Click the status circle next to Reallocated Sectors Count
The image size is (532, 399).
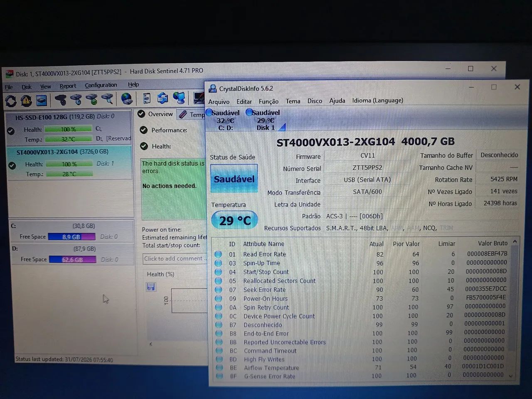click(218, 281)
